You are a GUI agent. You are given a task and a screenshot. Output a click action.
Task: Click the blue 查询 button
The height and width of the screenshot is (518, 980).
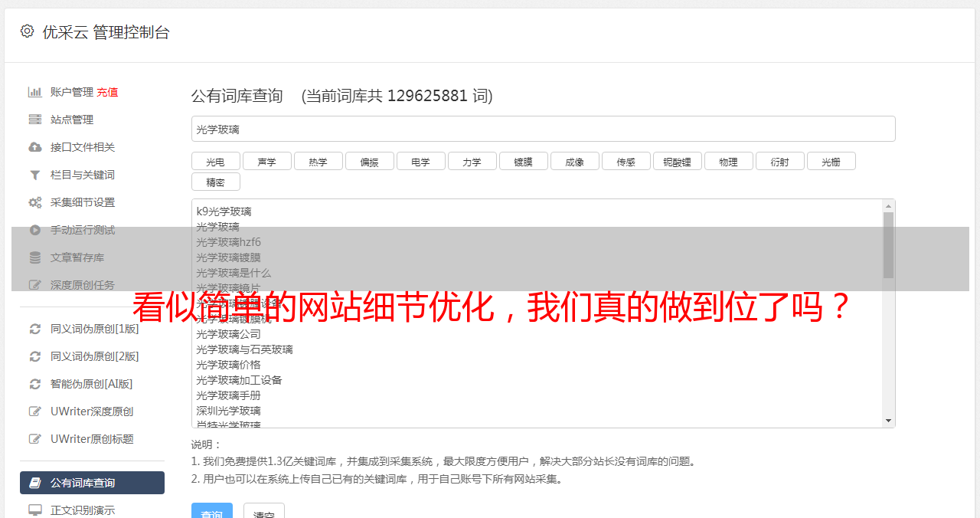tap(212, 513)
